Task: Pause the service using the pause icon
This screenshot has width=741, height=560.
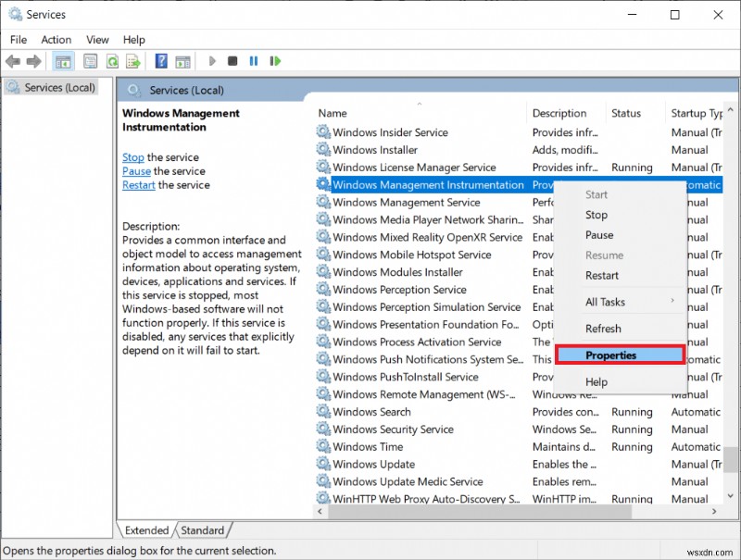Action: pyautogui.click(x=254, y=61)
